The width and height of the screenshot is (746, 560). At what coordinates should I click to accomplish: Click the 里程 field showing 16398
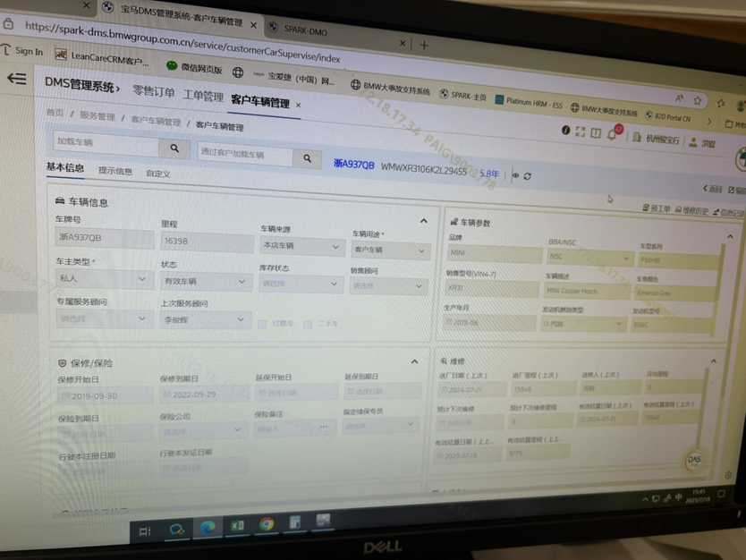(x=208, y=242)
